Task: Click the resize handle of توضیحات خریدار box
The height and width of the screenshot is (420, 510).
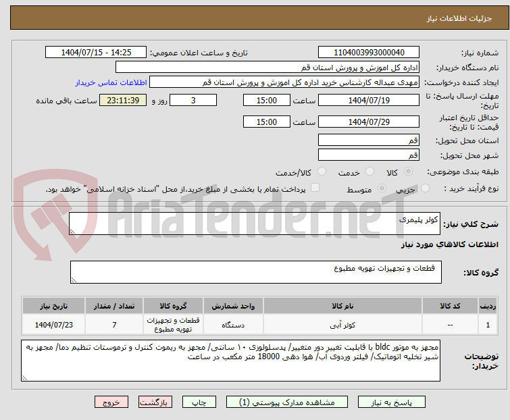Action: point(25,377)
